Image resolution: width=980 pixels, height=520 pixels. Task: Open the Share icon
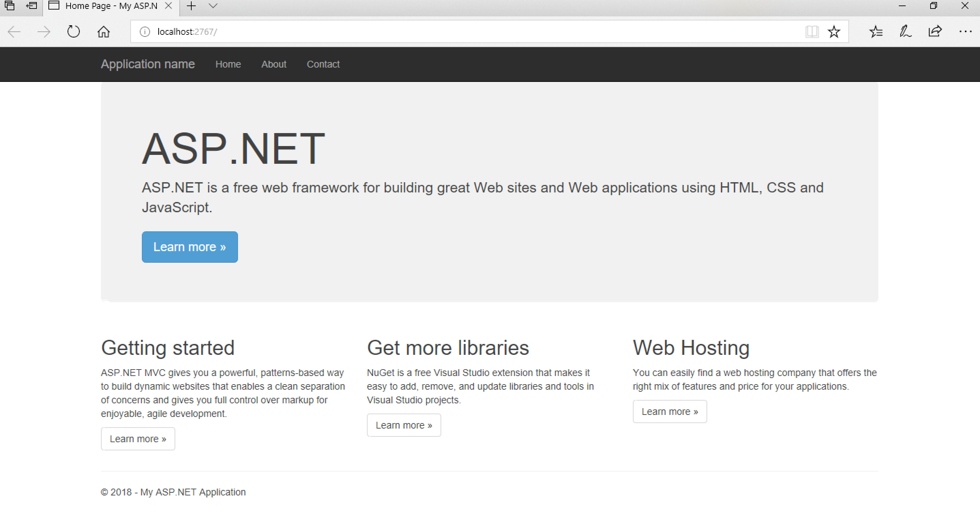click(x=935, y=32)
